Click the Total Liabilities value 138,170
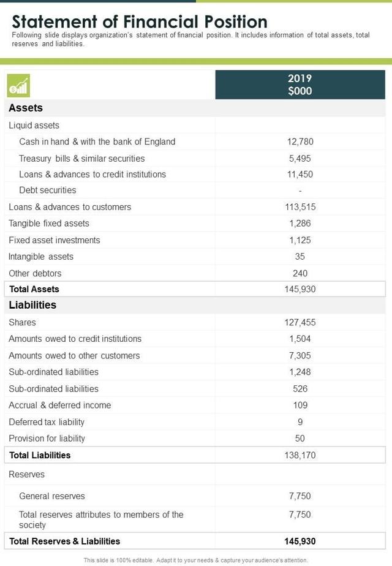392x566 pixels. pyautogui.click(x=300, y=455)
